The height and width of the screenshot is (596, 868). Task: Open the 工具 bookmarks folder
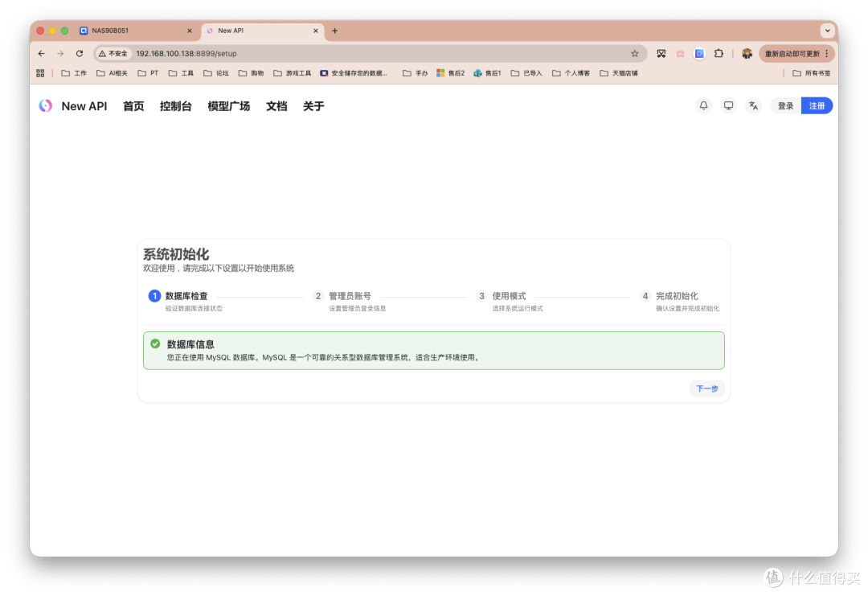[x=181, y=73]
